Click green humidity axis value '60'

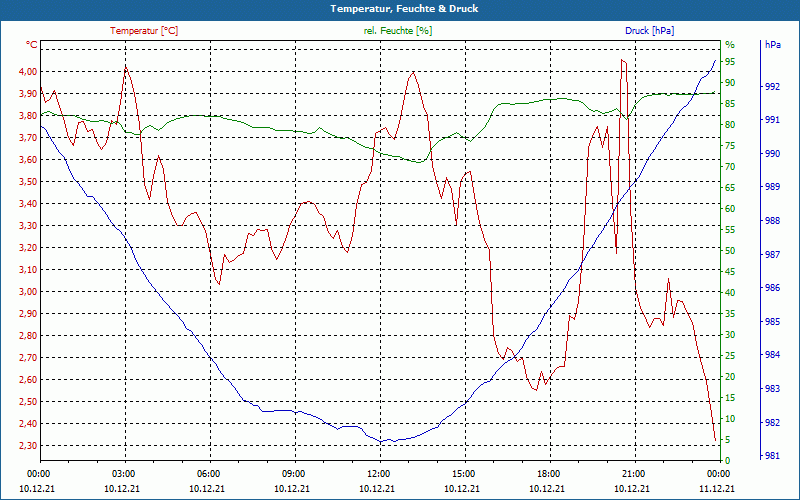pos(730,209)
